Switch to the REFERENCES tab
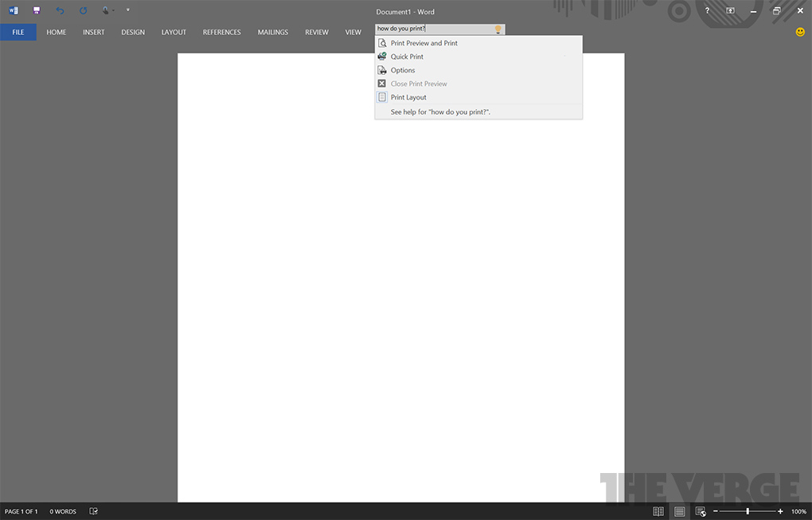The height and width of the screenshot is (520, 812). [221, 33]
